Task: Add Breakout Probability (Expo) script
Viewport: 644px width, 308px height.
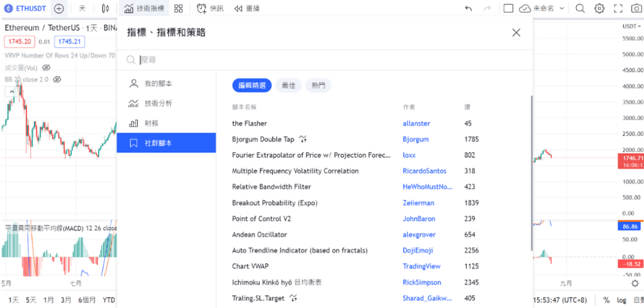Action: tap(274, 203)
